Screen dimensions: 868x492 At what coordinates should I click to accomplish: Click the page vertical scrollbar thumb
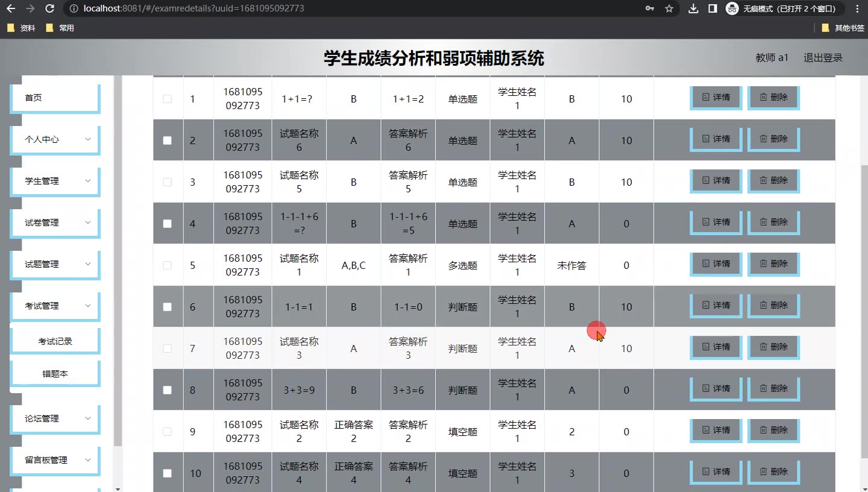[864, 311]
